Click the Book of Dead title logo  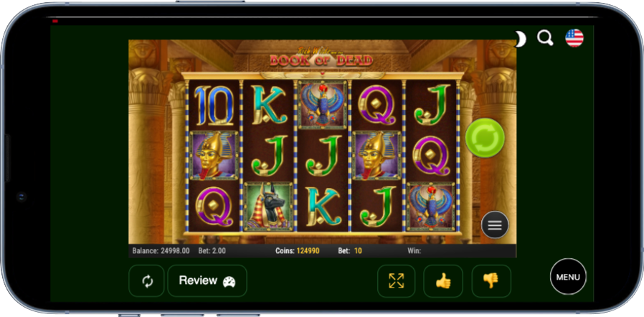[x=321, y=57]
